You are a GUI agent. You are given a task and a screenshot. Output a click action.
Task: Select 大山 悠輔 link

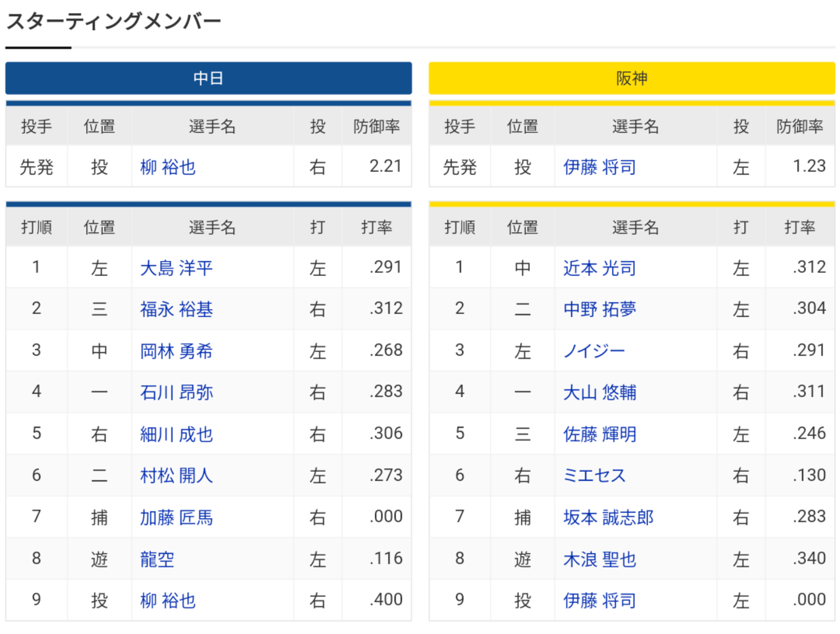pyautogui.click(x=599, y=392)
